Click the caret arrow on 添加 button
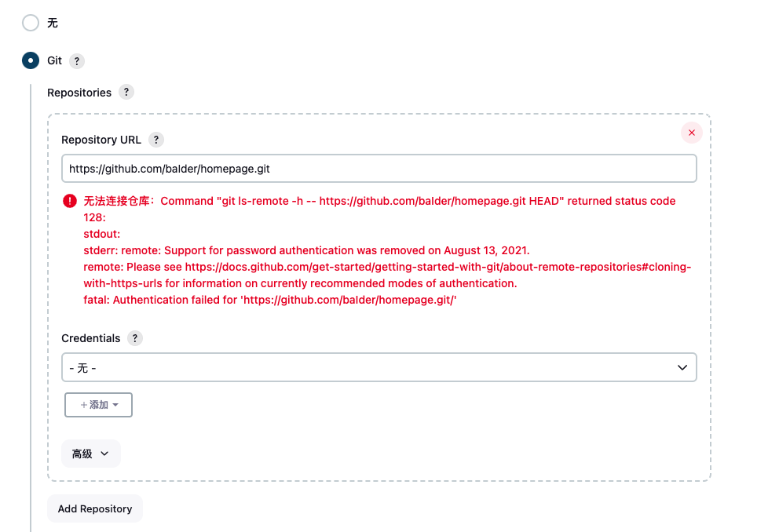This screenshot has height=532, width=779. [x=115, y=405]
